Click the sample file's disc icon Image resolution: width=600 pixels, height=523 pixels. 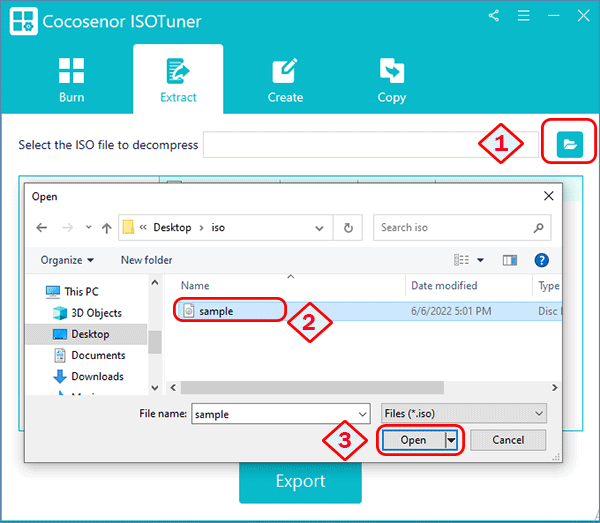click(189, 310)
